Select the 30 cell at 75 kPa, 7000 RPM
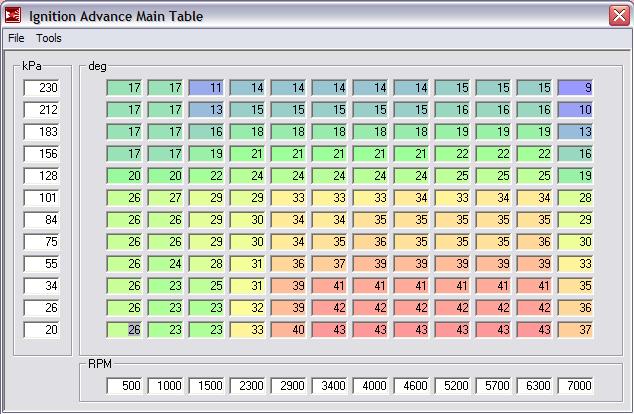The image size is (634, 414). [x=575, y=242]
